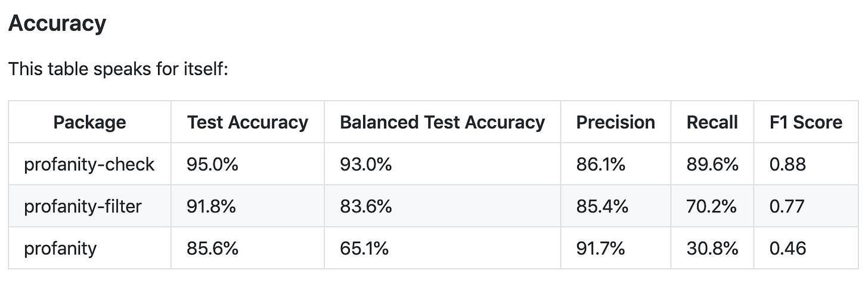This screenshot has width=868, height=282.
Task: Select the F1 Score column header
Action: 806,122
